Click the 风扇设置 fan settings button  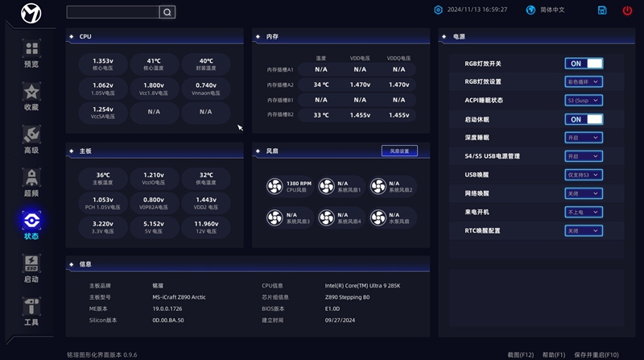click(x=399, y=151)
